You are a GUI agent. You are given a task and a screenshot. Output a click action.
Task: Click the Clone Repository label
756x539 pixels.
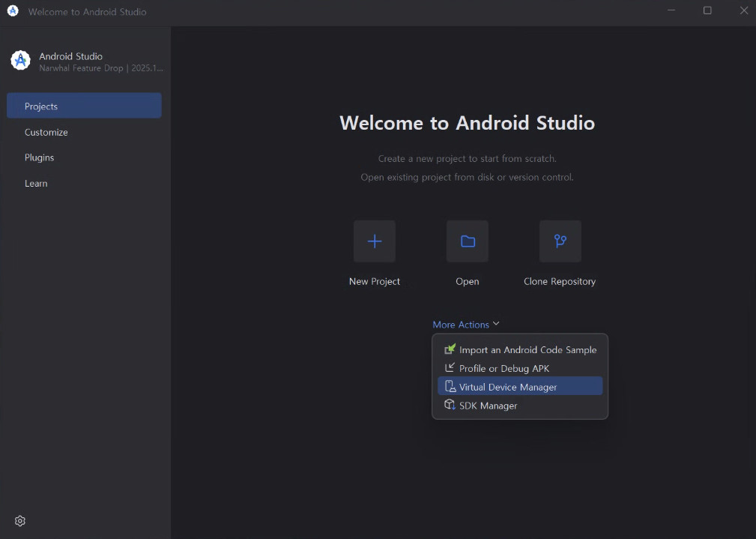[560, 281]
